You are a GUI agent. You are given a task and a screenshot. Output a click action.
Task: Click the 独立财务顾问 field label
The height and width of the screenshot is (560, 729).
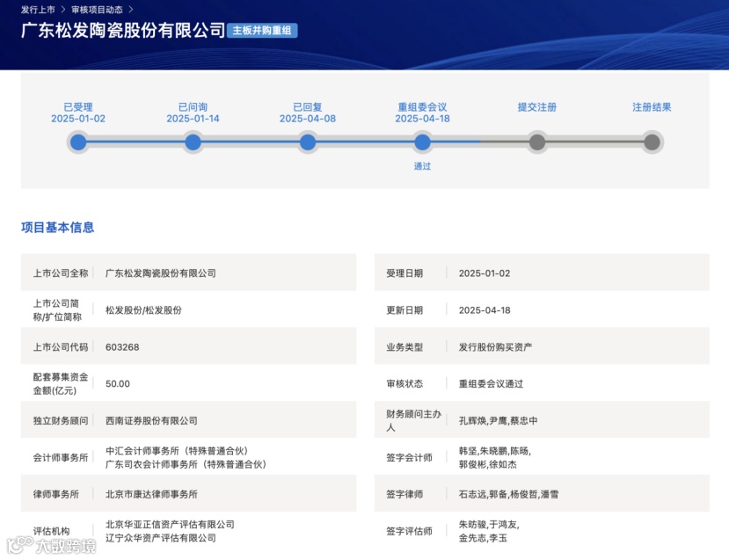pos(61,420)
